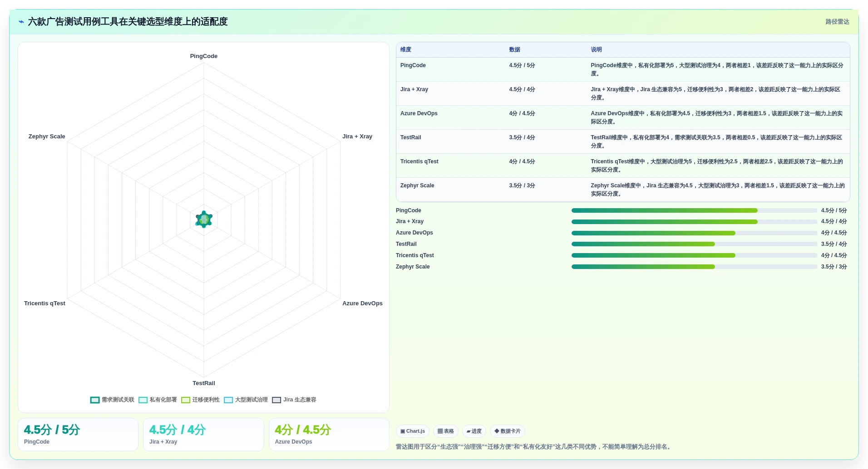Click the radar data polygon at chart center
Viewport: 868px width, 469px height.
[x=204, y=220]
